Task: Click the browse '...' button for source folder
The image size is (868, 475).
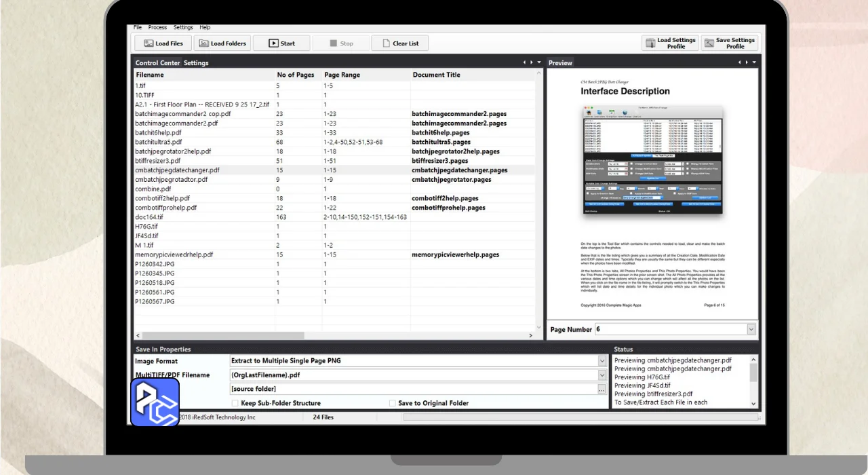Action: pyautogui.click(x=601, y=389)
